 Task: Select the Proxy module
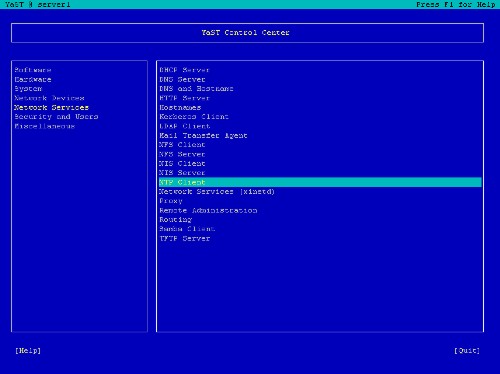pos(171,201)
